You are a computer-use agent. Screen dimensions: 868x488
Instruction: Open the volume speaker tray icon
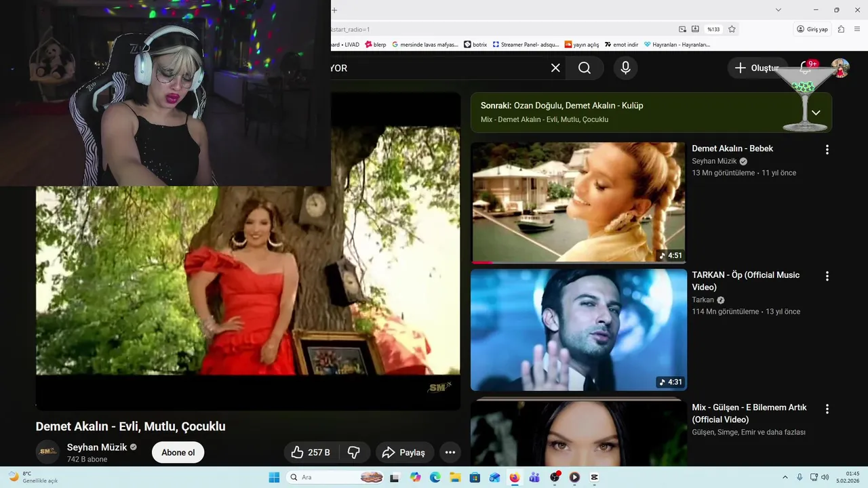point(825,477)
